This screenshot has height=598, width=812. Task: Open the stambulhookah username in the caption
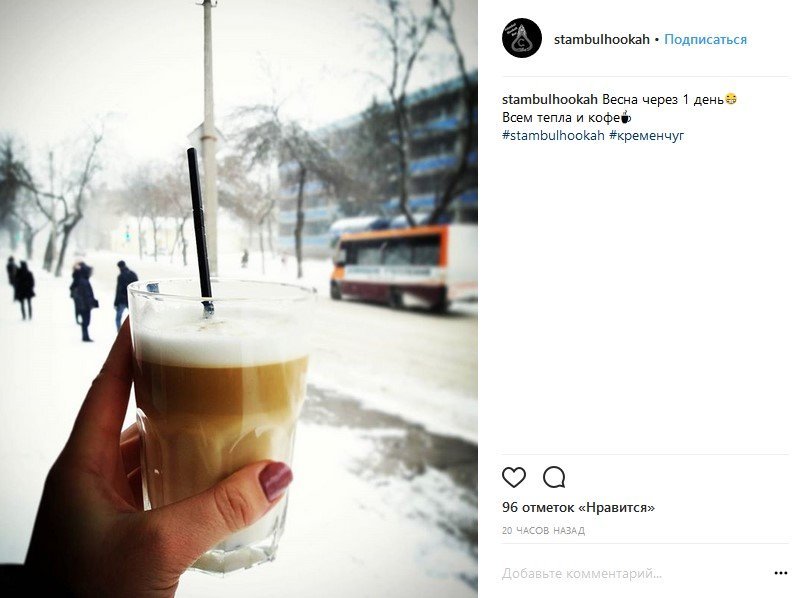tap(549, 99)
